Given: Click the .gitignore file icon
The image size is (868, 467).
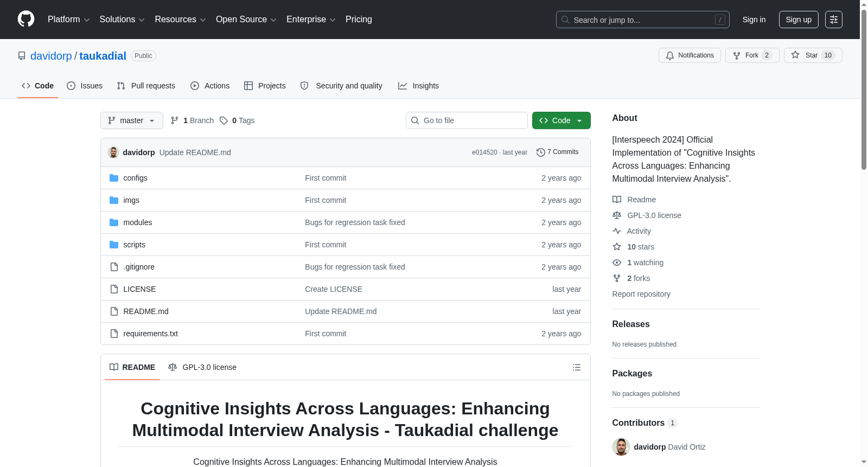Looking at the screenshot, I should (114, 267).
